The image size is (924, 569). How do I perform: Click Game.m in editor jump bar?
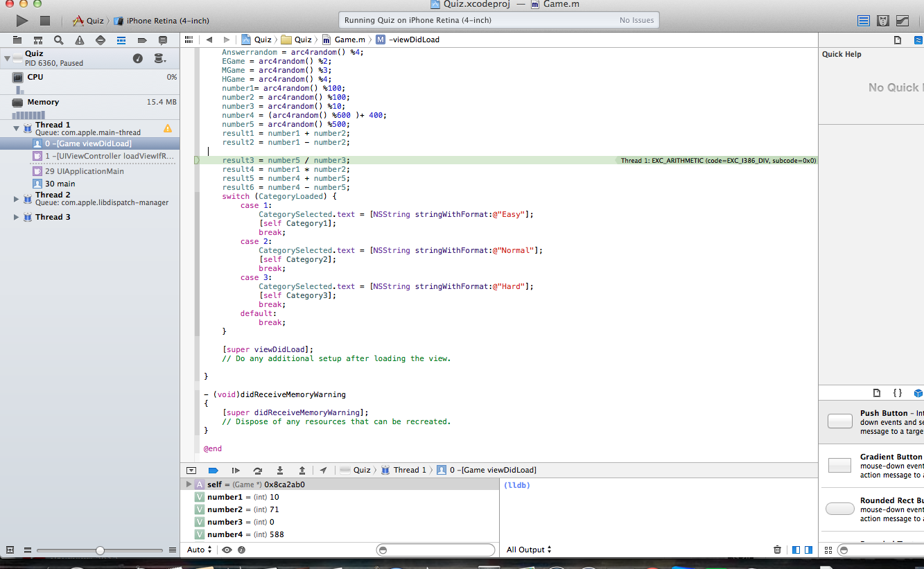(344, 40)
